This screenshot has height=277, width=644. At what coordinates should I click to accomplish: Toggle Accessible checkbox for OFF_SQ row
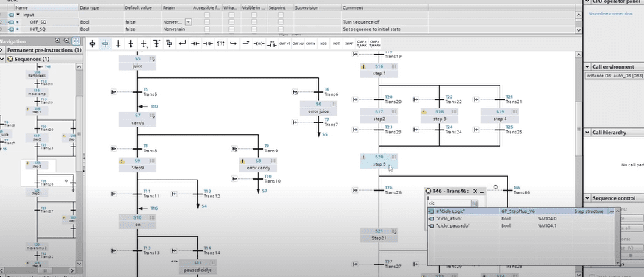[207, 22]
